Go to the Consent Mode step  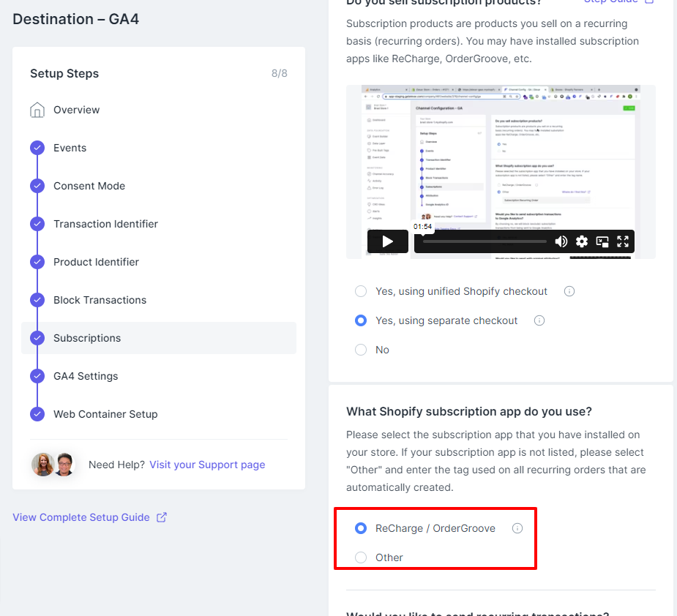point(89,186)
